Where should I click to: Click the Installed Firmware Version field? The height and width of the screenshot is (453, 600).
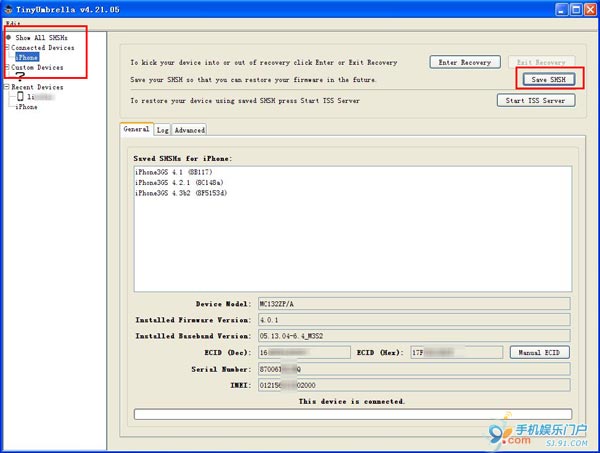point(414,320)
